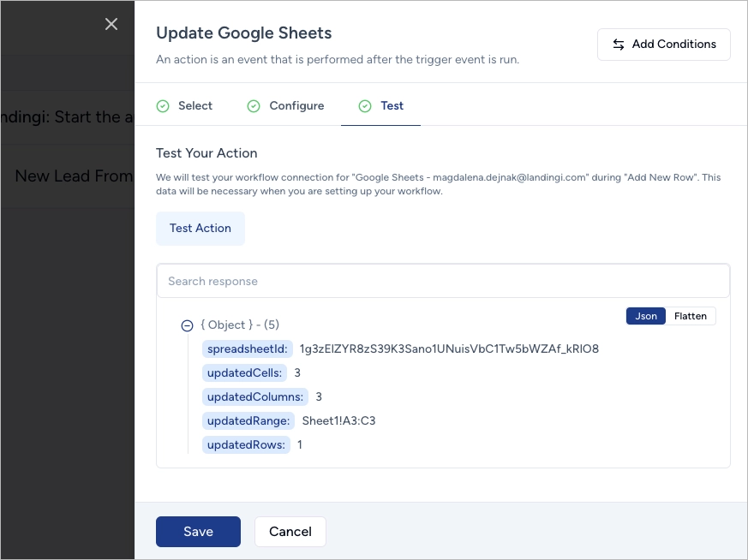Viewport: 748px width, 560px height.
Task: Close the Update Google Sheets panel
Action: coord(111,24)
